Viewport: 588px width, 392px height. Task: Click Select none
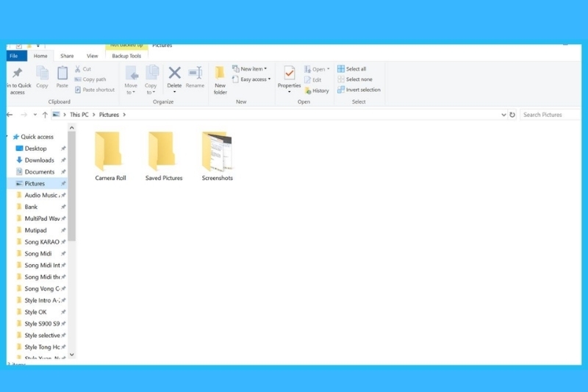[355, 79]
